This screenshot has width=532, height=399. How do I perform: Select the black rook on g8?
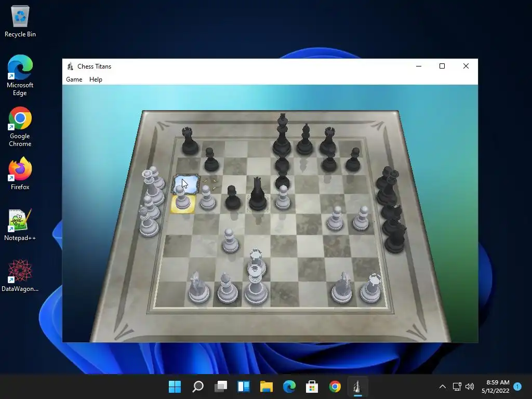coord(328,141)
